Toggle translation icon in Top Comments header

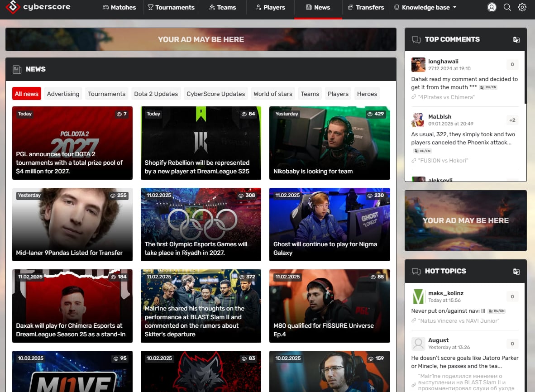pos(516,39)
